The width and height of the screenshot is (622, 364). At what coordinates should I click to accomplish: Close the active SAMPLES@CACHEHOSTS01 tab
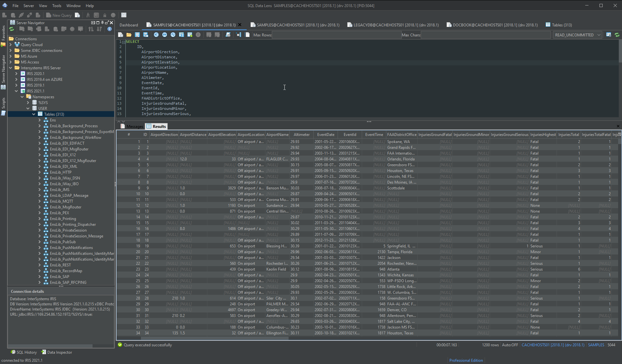click(240, 25)
